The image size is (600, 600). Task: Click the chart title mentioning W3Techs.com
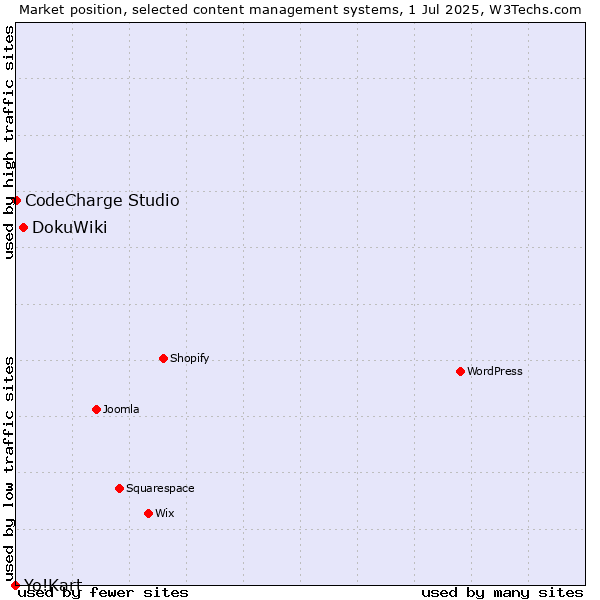click(x=300, y=10)
